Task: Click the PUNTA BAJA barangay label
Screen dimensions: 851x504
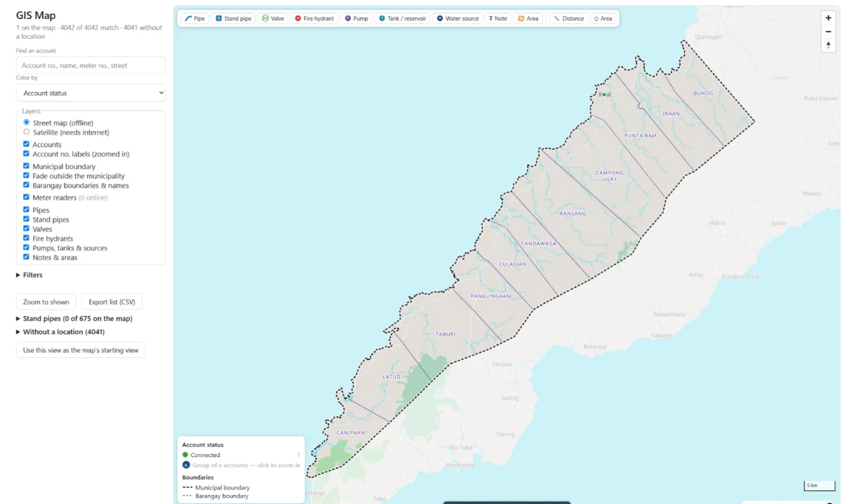Action: 641,136
